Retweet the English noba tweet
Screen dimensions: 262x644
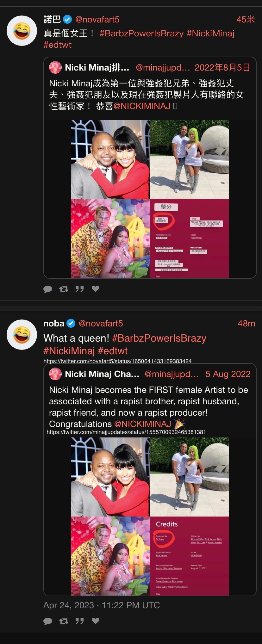click(x=64, y=621)
